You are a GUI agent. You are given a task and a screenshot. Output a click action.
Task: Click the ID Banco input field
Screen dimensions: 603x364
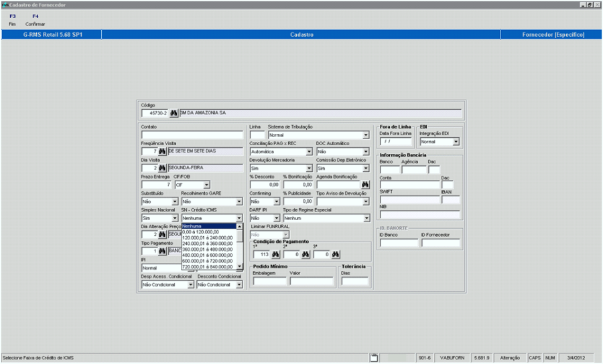[x=399, y=243]
